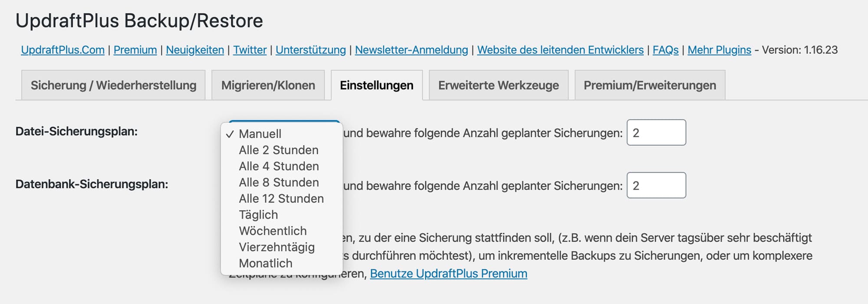Viewport: 868px width, 304px height.
Task: Click the Datei-Sicherungsplan label
Action: (76, 131)
